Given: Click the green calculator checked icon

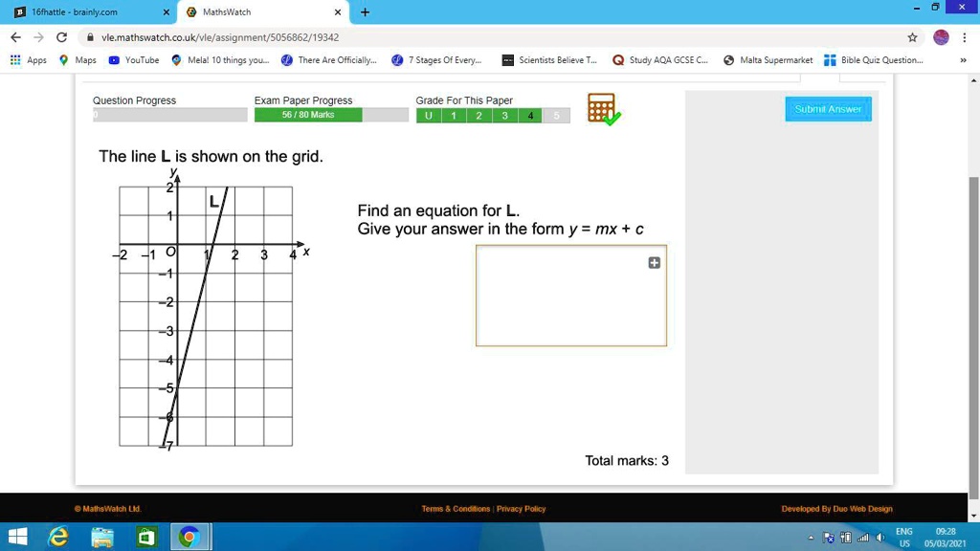Looking at the screenshot, I should click(603, 109).
